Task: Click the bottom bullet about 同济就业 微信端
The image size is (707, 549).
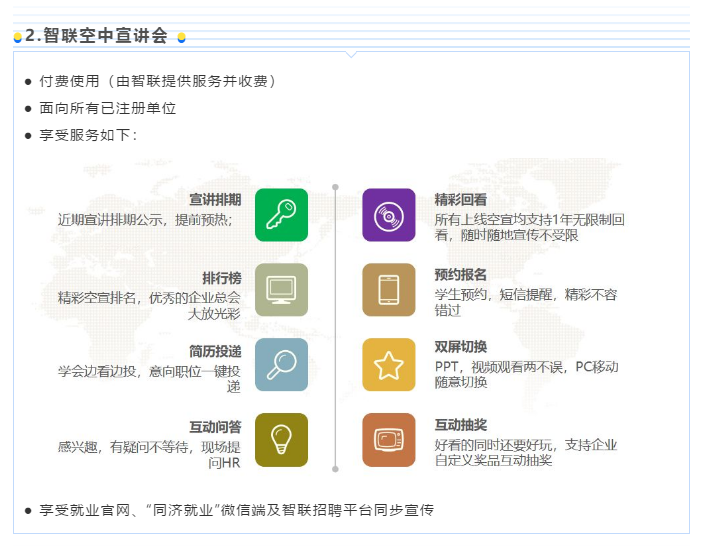Action: pos(236,510)
